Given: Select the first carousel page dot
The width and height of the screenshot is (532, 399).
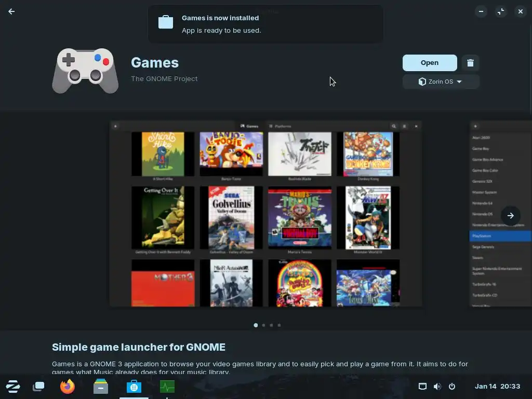Looking at the screenshot, I should (x=256, y=325).
